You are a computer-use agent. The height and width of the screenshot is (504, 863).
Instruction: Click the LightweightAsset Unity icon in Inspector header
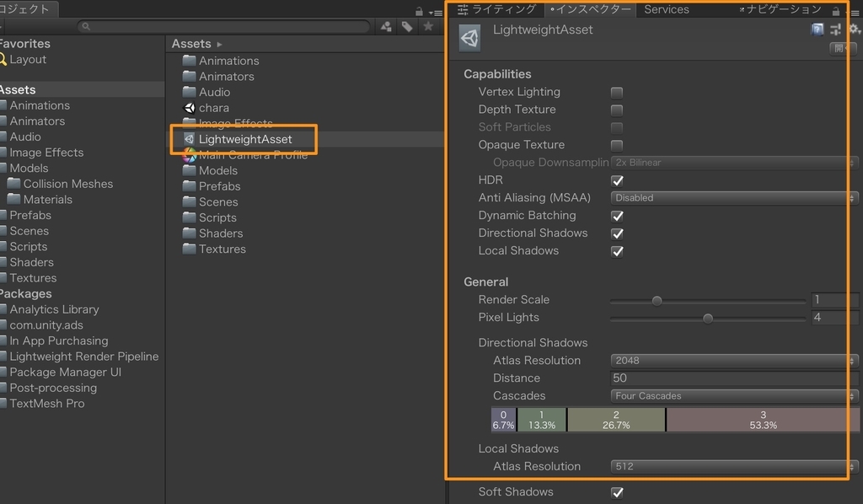469,38
